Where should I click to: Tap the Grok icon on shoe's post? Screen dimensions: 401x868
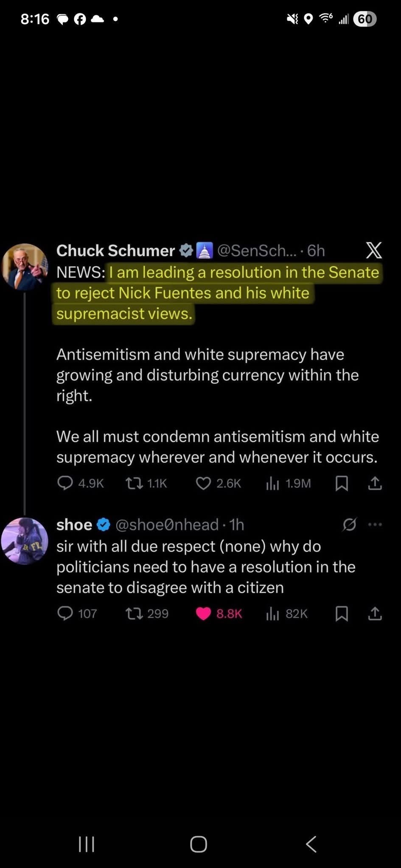click(x=349, y=525)
